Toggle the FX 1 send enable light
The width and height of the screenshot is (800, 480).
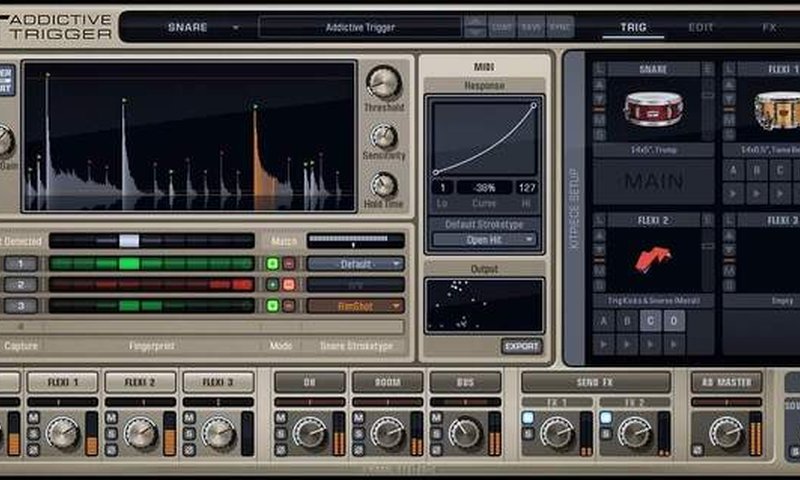[527, 418]
